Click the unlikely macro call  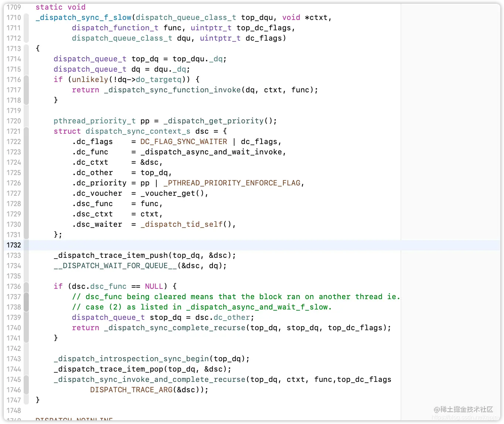(x=90, y=79)
